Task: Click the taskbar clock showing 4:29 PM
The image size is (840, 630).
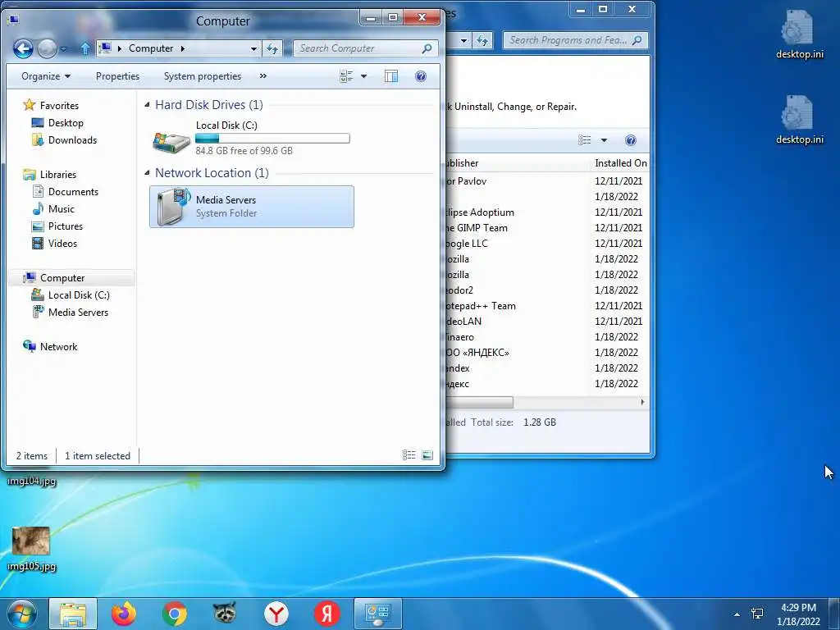Action: (798, 614)
